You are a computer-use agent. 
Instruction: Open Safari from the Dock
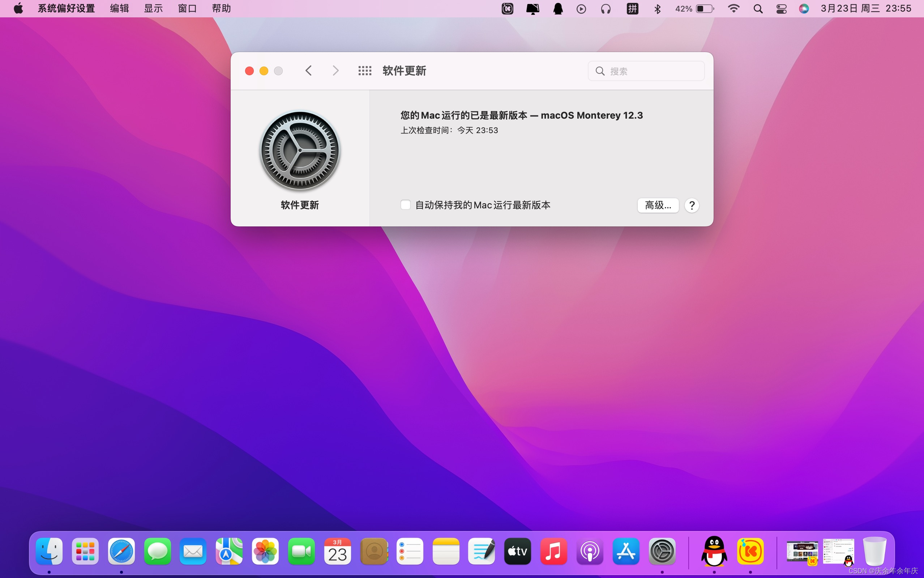pyautogui.click(x=121, y=551)
